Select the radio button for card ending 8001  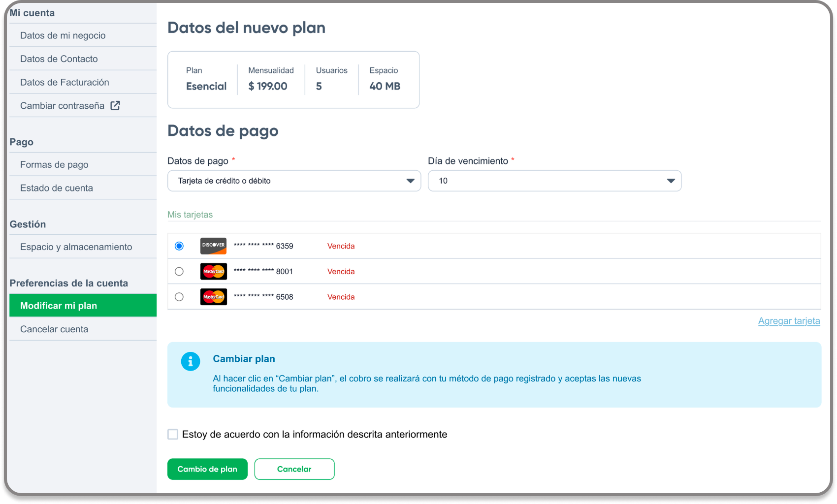click(x=179, y=271)
